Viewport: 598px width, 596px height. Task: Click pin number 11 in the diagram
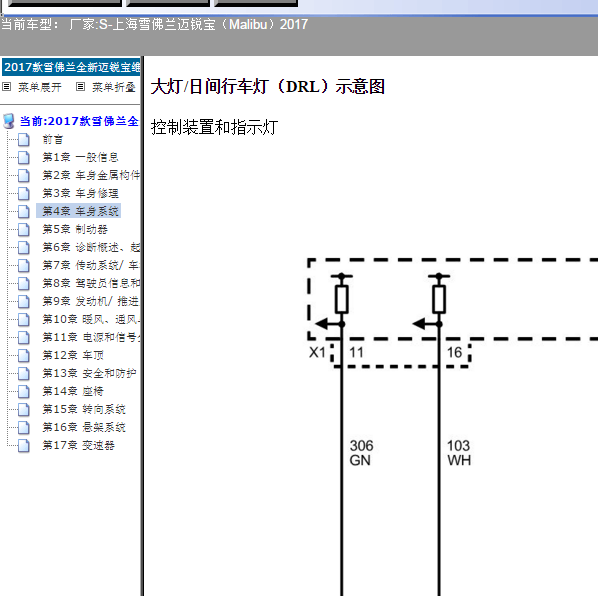356,352
